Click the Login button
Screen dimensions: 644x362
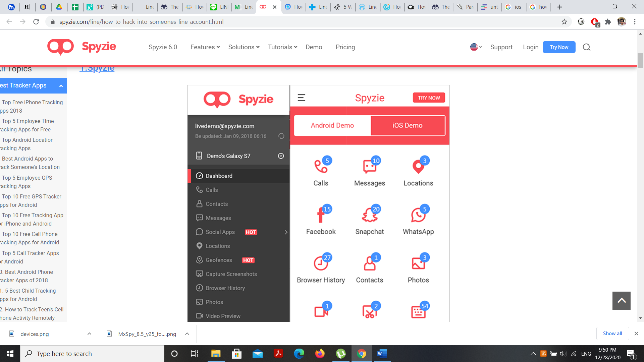[x=530, y=47]
